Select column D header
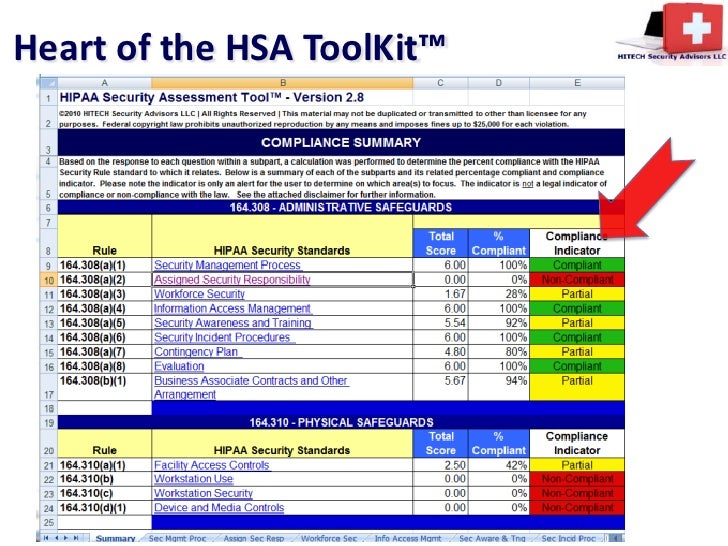This screenshot has height=546, width=728. tap(499, 83)
